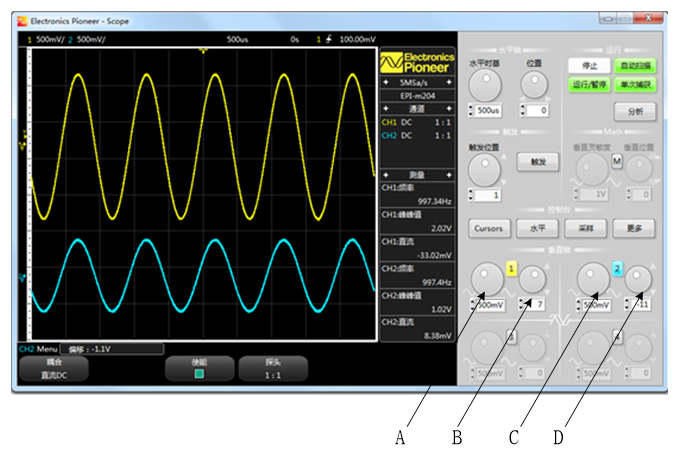Click the rising-edge trigger icon in the header
The width and height of the screenshot is (685, 455).
click(x=329, y=39)
